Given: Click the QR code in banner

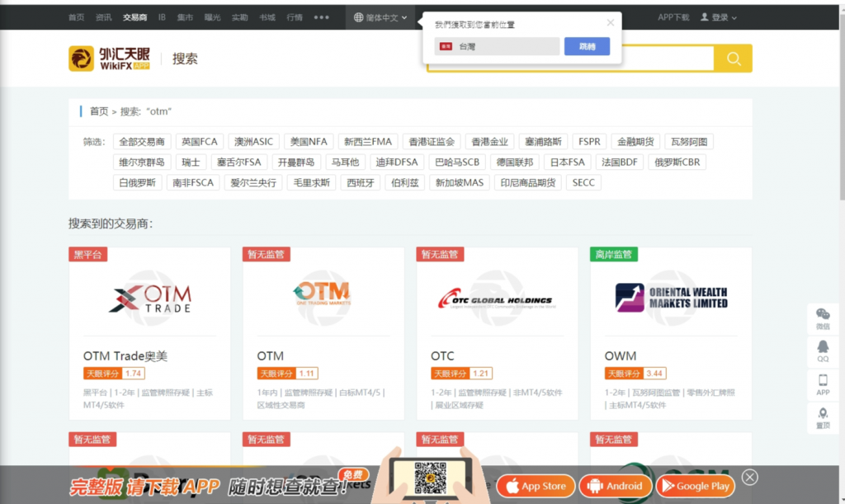Looking at the screenshot, I should [x=430, y=478].
